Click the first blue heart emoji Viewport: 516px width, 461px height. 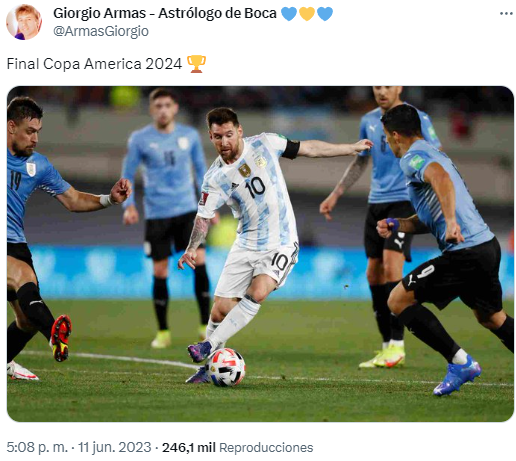coord(289,14)
